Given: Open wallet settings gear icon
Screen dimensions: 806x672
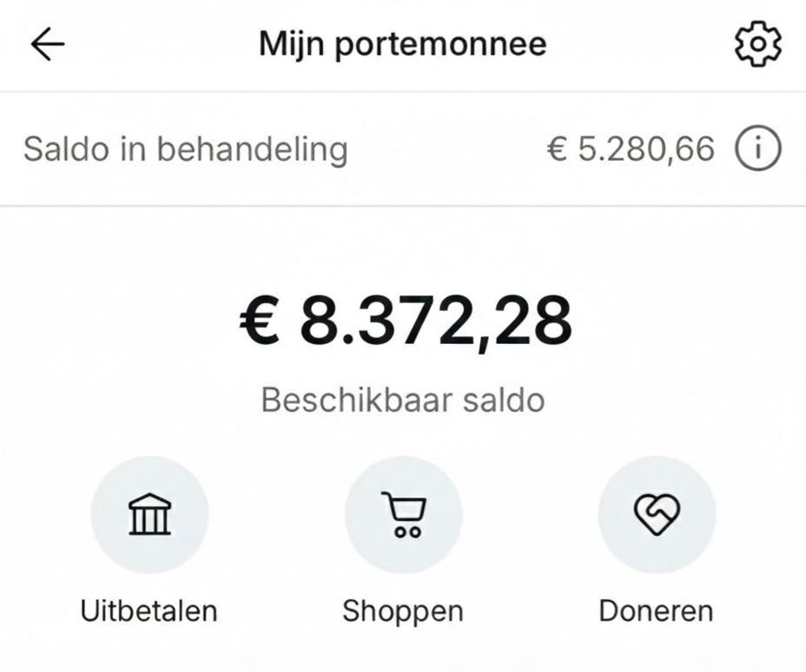Looking at the screenshot, I should click(757, 44).
